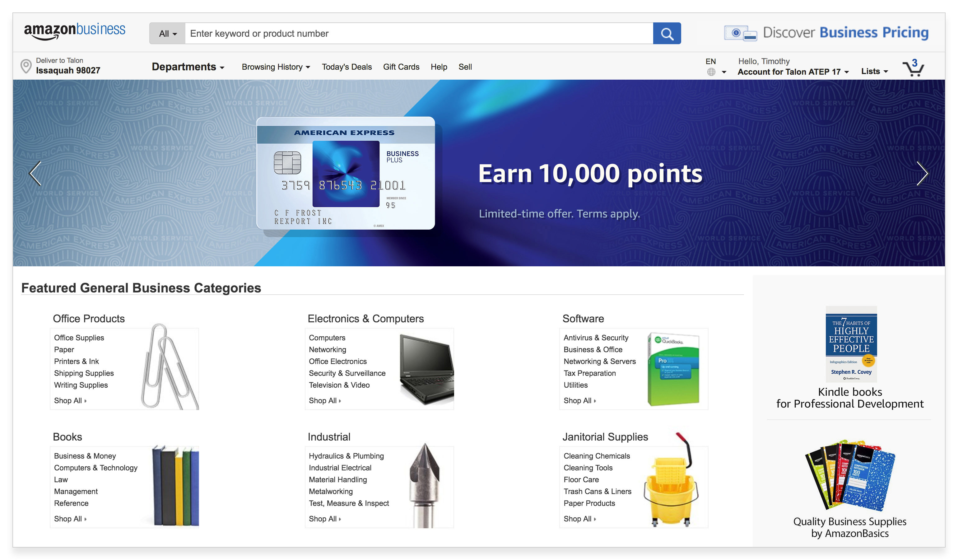Go to previous banner slide arrow

(35, 173)
